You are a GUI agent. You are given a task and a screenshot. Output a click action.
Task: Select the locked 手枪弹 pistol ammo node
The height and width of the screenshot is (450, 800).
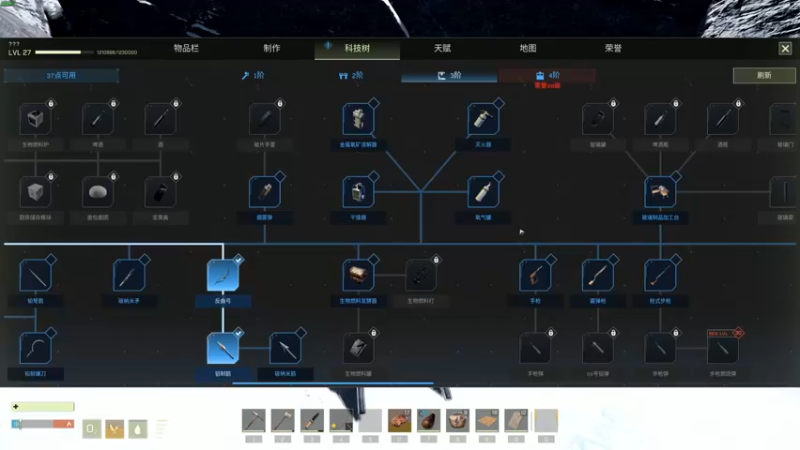[535, 348]
